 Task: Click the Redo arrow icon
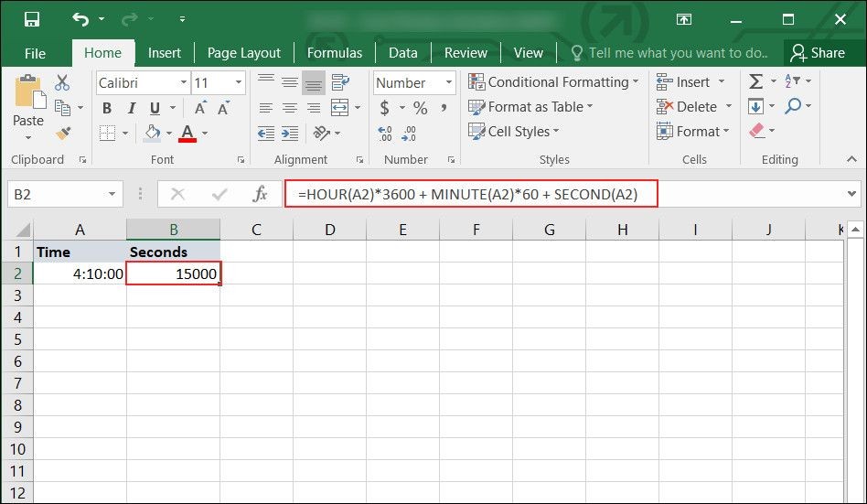pos(129,20)
